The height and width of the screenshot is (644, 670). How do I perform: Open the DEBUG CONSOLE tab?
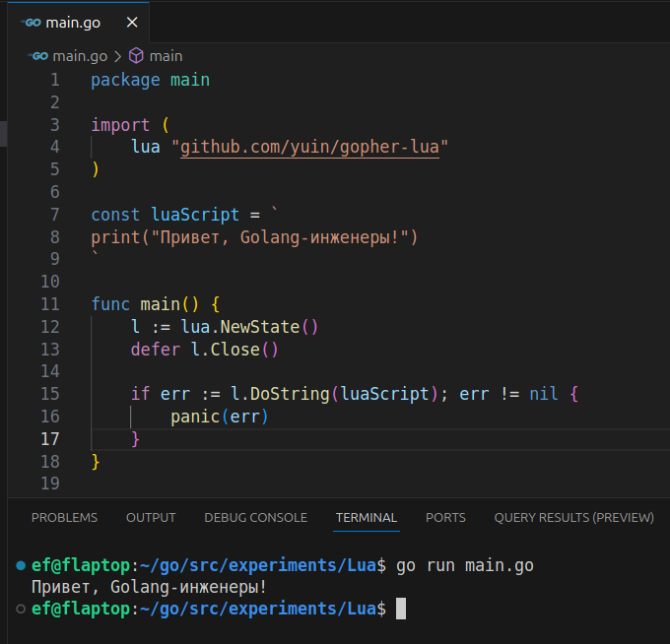click(x=255, y=518)
